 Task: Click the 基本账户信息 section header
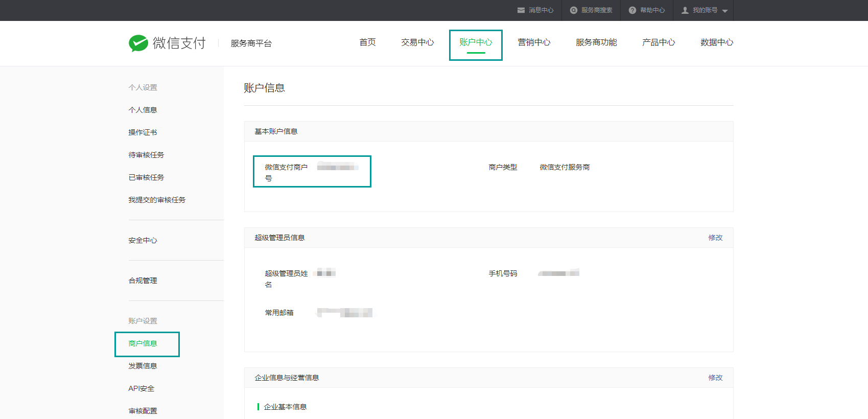tap(276, 131)
